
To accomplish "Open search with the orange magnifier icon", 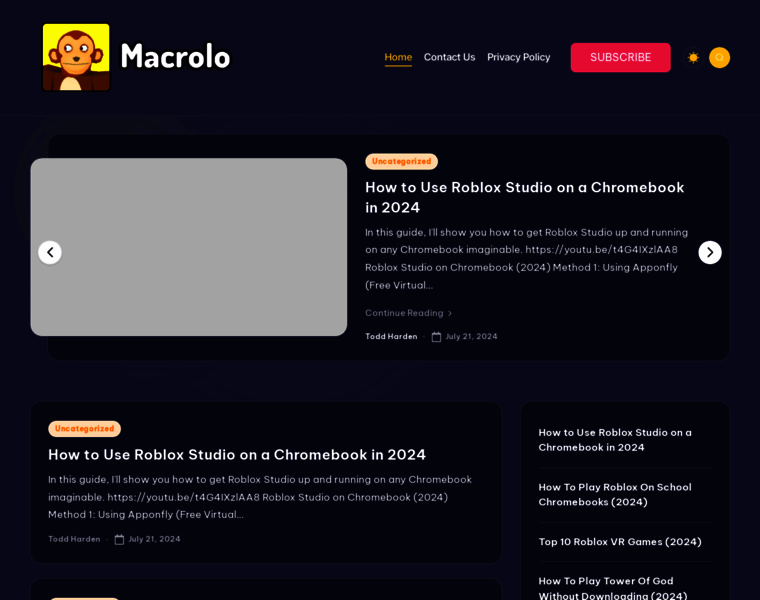I will (719, 58).
